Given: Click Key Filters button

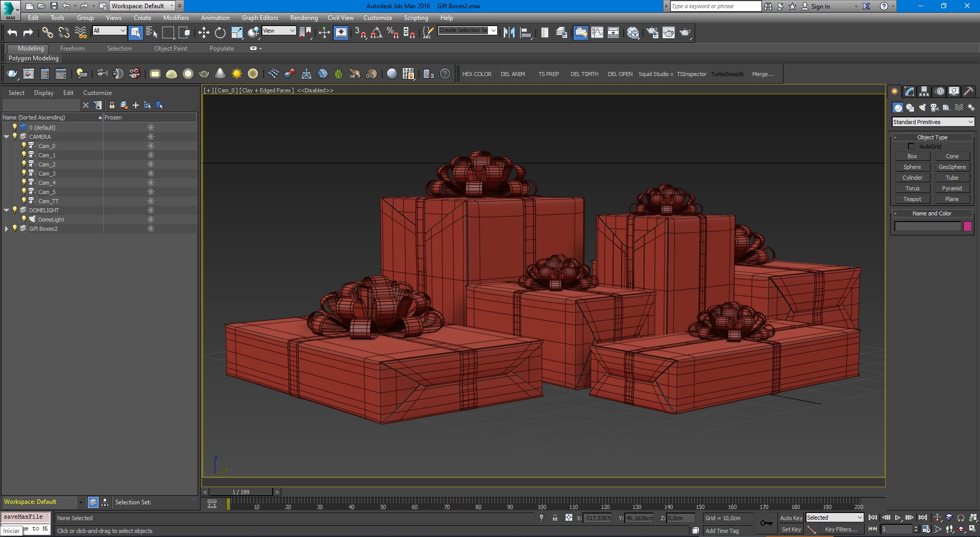Looking at the screenshot, I should click(841, 529).
